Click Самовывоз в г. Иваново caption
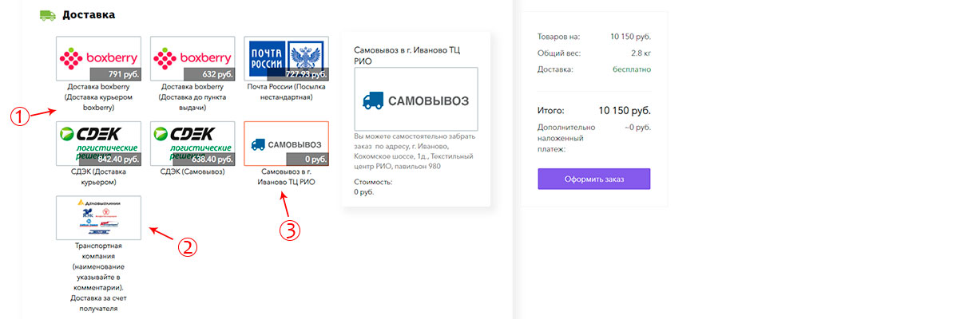 [286, 176]
